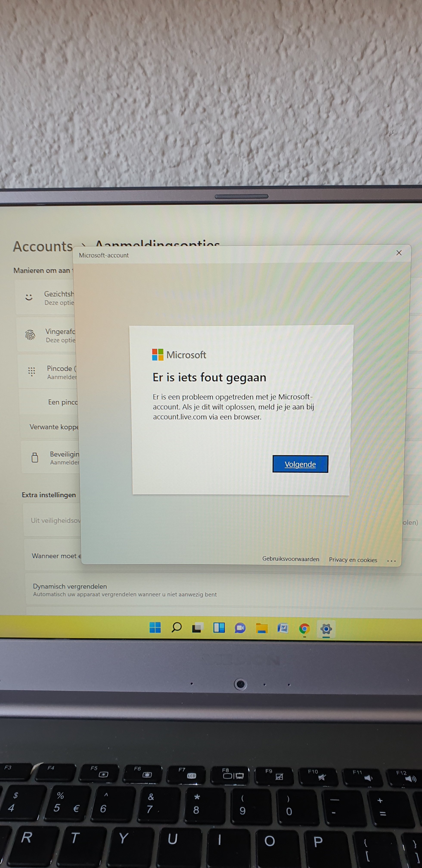The image size is (422, 868).
Task: Open the Privacy en cookies link
Action: tap(353, 560)
